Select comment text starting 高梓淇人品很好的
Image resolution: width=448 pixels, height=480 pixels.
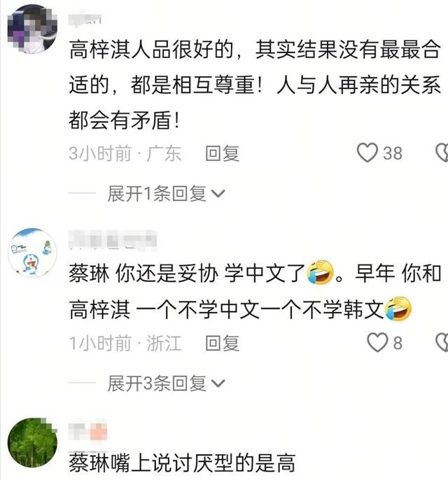[255, 85]
